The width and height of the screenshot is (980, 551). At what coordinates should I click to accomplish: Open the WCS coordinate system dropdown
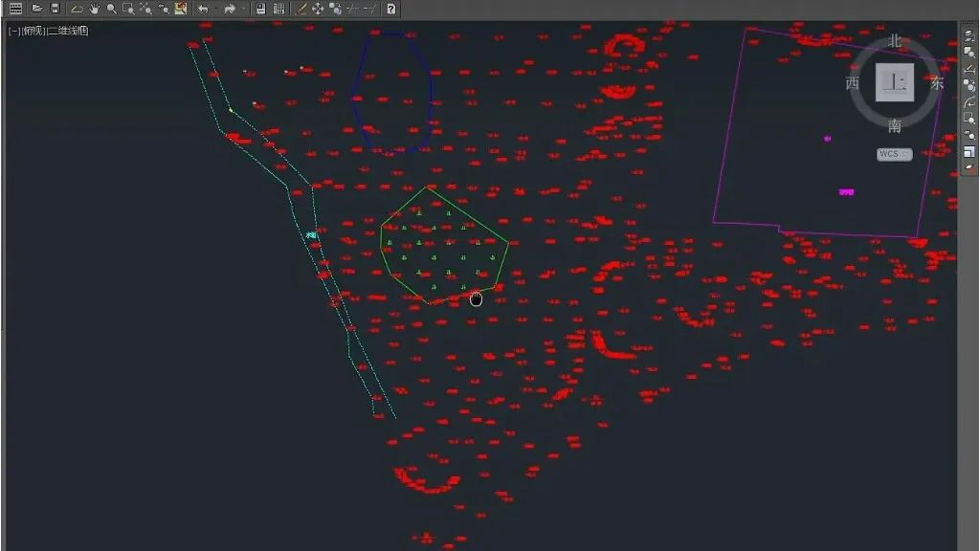[894, 154]
